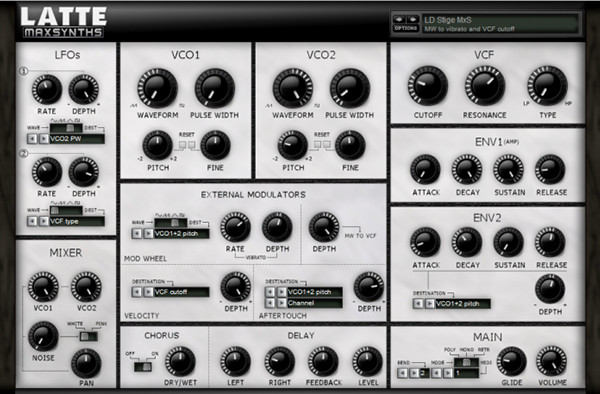This screenshot has width=600, height=394.
Task: Click the VCO1 Pulse Width knob
Action: coord(215,88)
